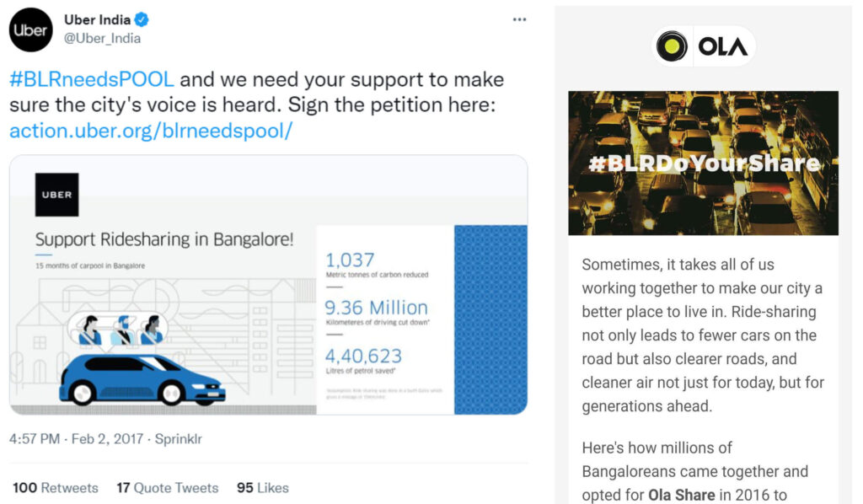Click the blue patterned panel in image
863x504 pixels.
tap(490, 319)
